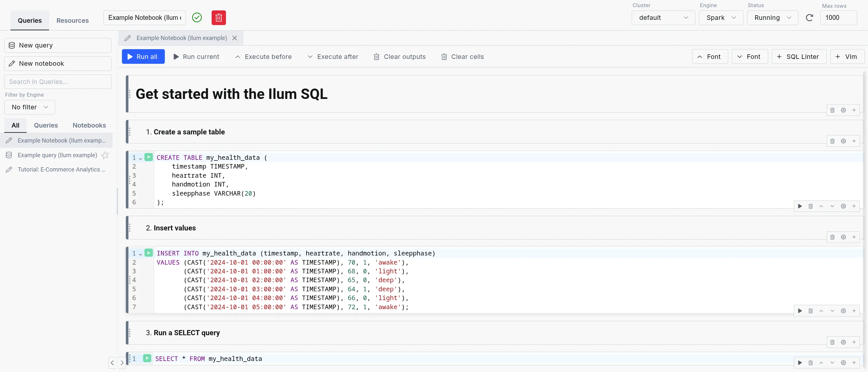Viewport: 868px width, 372px height.
Task: Toggle Vim mode on
Action: (847, 56)
